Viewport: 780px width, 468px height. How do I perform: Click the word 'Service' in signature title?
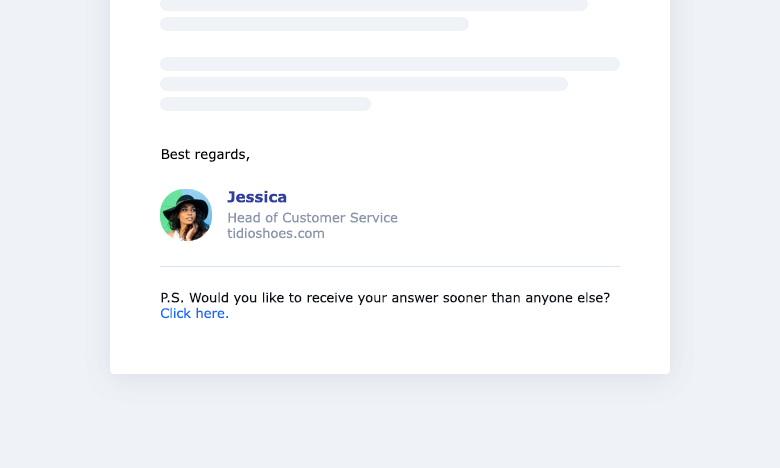coord(374,218)
